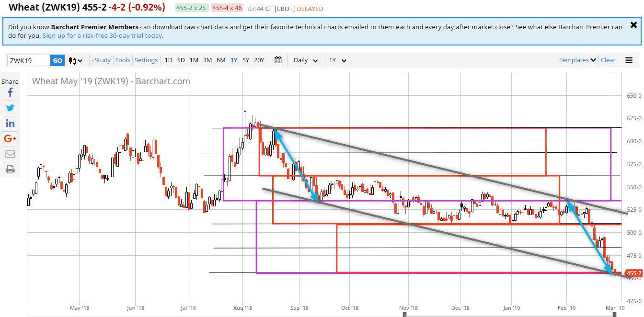Open the calendar date range picker
The image size is (644, 317).
[x=278, y=60]
